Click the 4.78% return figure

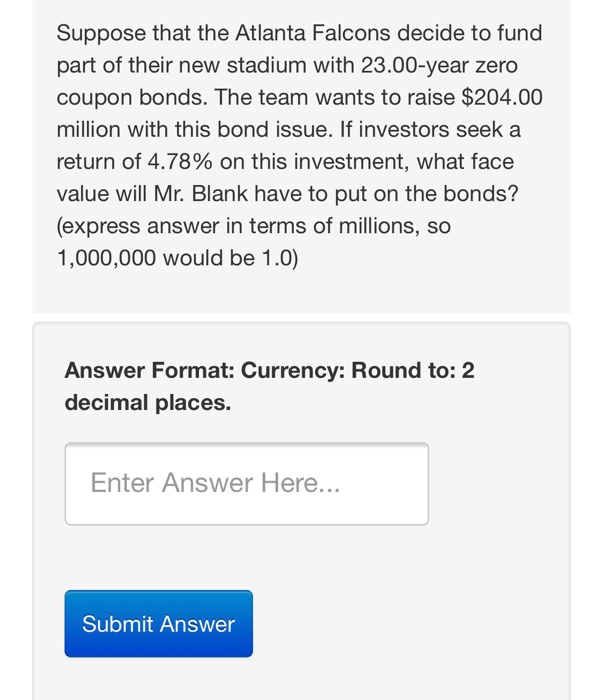coord(180,162)
